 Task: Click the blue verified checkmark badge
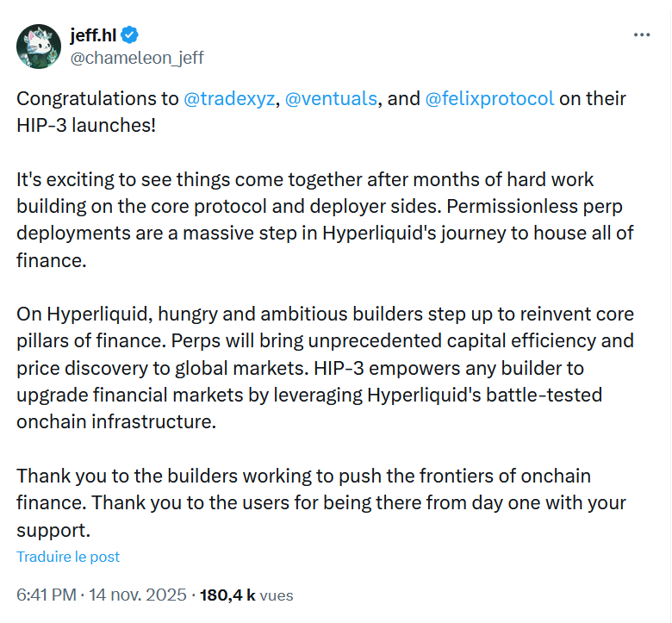[129, 34]
